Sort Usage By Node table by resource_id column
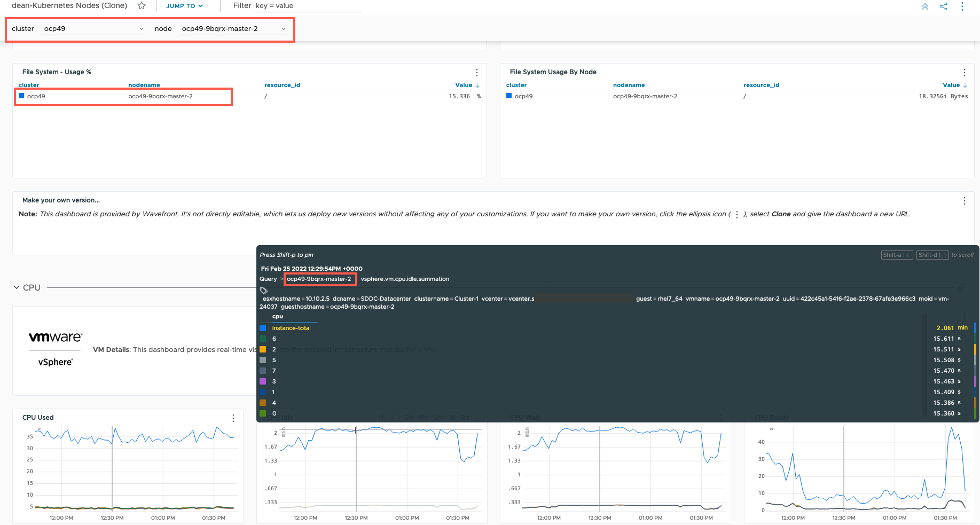This screenshot has height=525, width=980. (x=762, y=85)
